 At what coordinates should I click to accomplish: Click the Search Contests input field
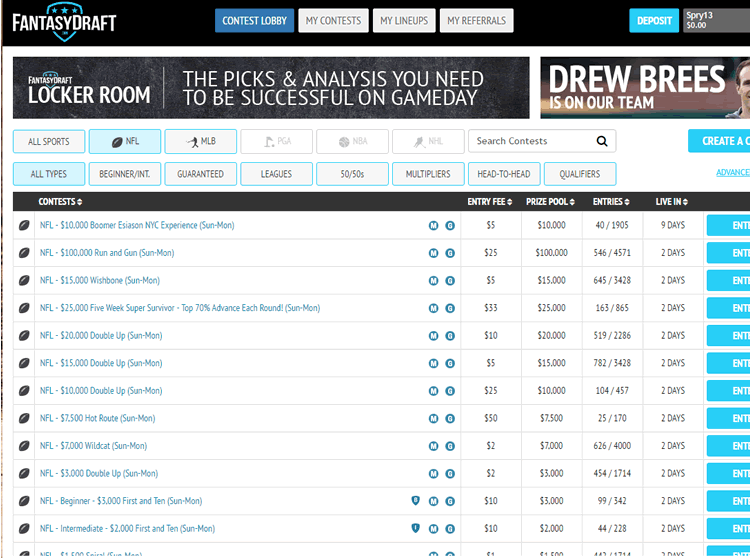[542, 141]
